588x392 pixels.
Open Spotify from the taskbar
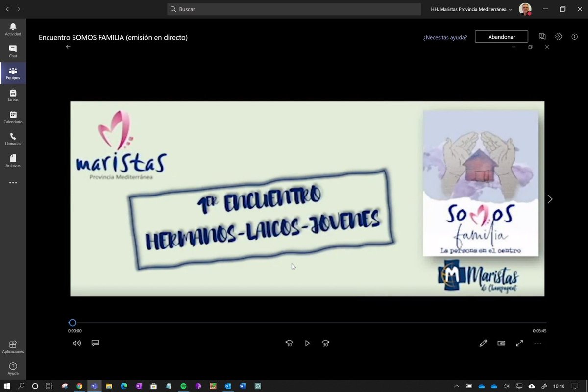(x=183, y=386)
